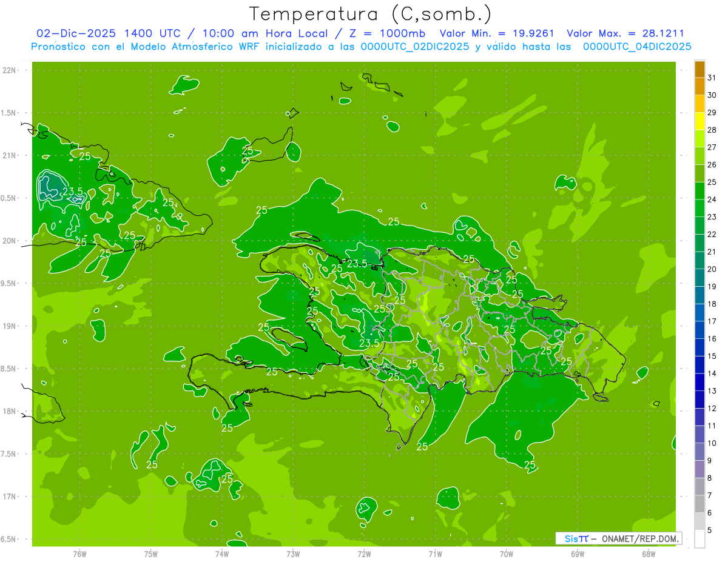The image size is (728, 562).
Task: Click the "22N" latitude axis label
Action: pyautogui.click(x=10, y=70)
